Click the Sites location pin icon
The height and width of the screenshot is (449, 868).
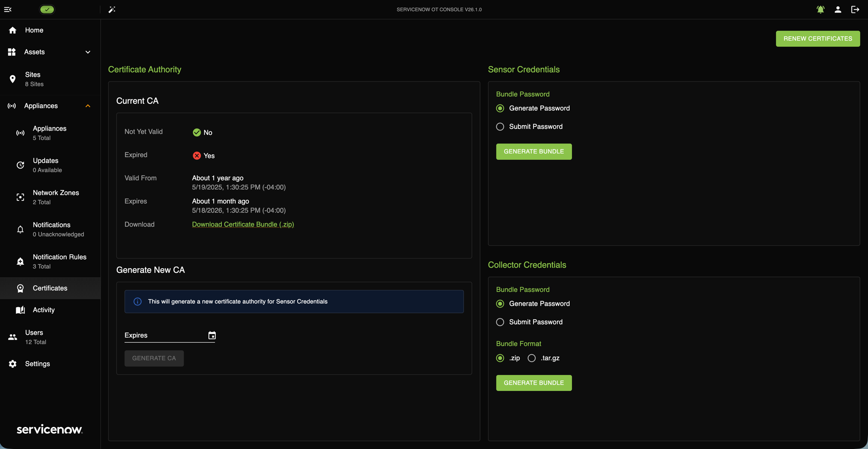[x=12, y=79]
